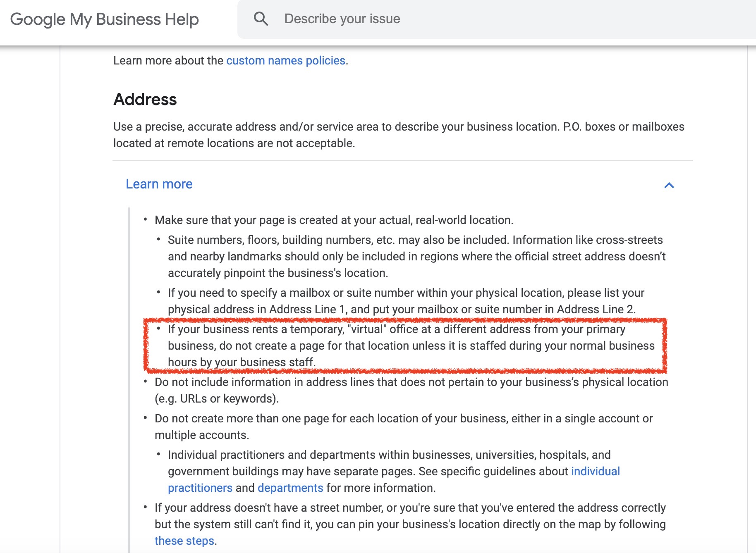Click the Describe your issue search field
This screenshot has height=553, width=756.
tap(372, 19)
